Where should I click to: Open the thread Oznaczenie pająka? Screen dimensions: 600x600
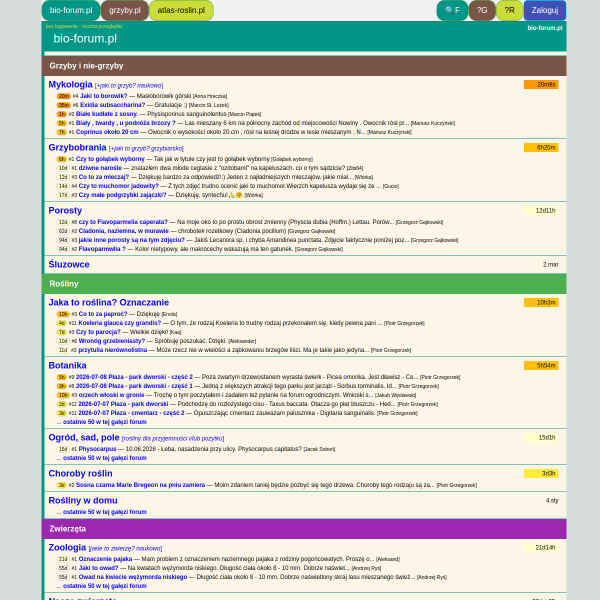[105, 559]
